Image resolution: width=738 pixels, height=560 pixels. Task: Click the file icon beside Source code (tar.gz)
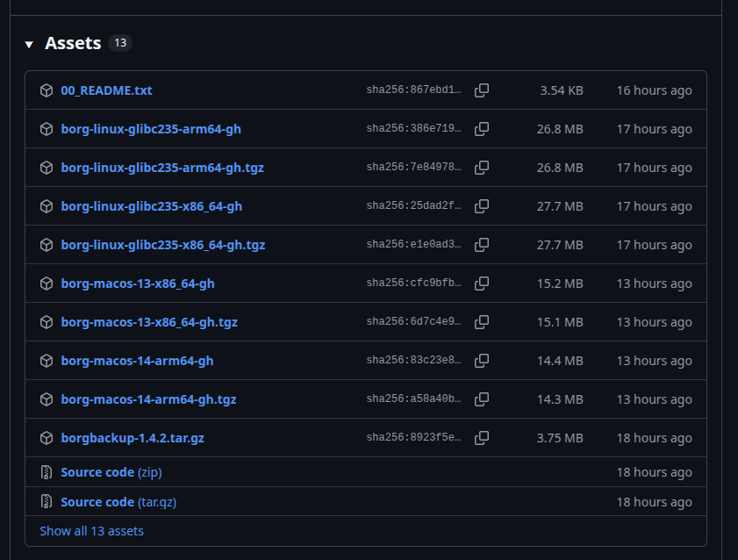[x=47, y=502]
